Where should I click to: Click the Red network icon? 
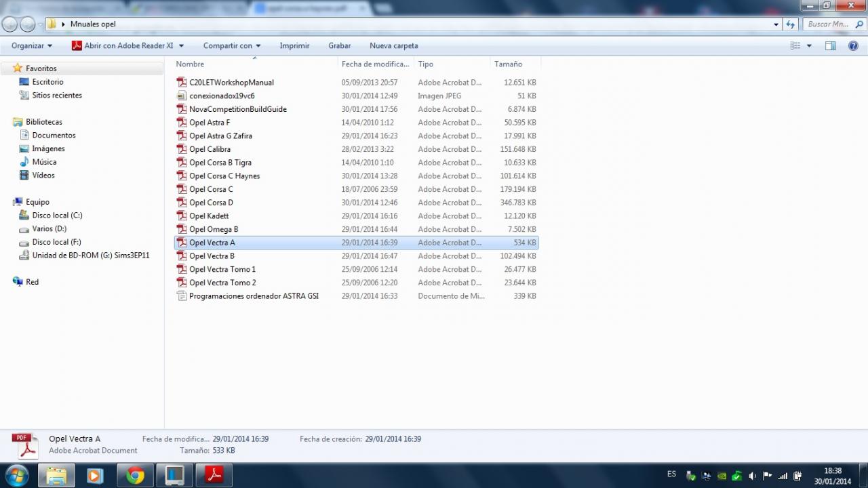18,282
